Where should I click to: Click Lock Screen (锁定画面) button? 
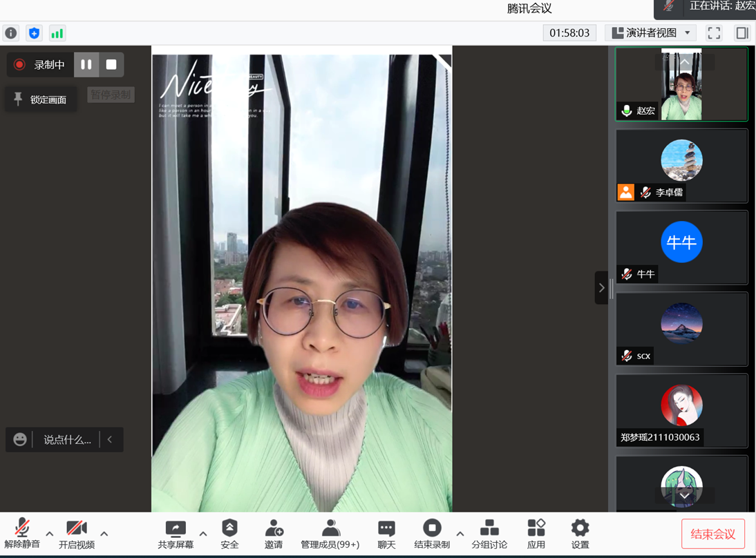(41, 99)
